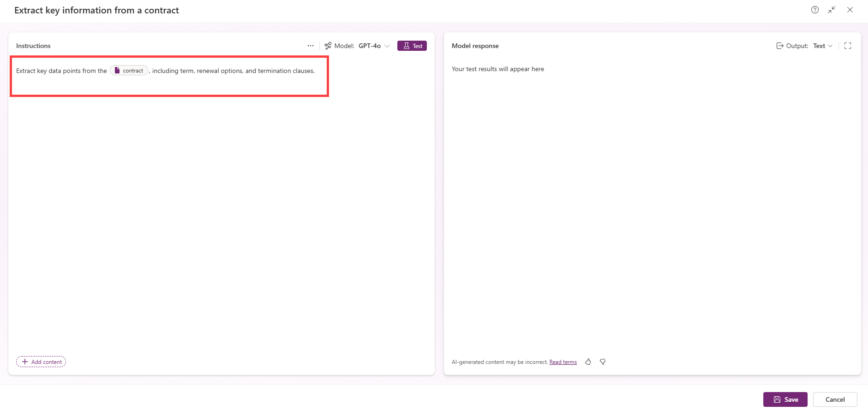868x411 pixels.
Task: Click the purple Test button
Action: coord(412,46)
